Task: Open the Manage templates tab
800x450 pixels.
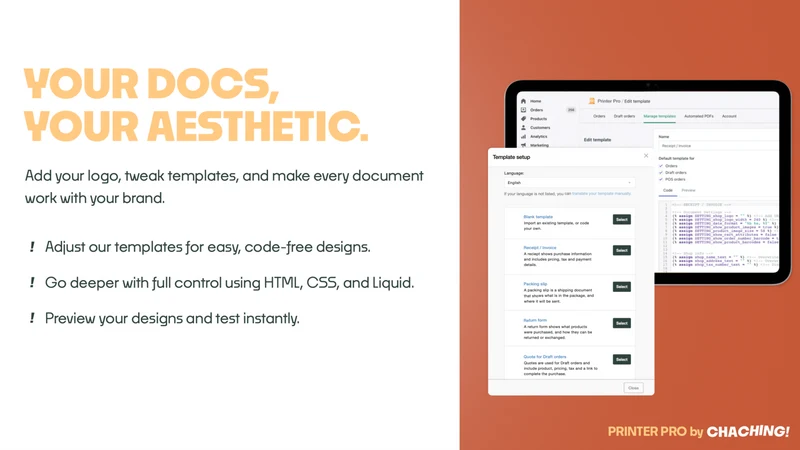Action: pyautogui.click(x=660, y=116)
